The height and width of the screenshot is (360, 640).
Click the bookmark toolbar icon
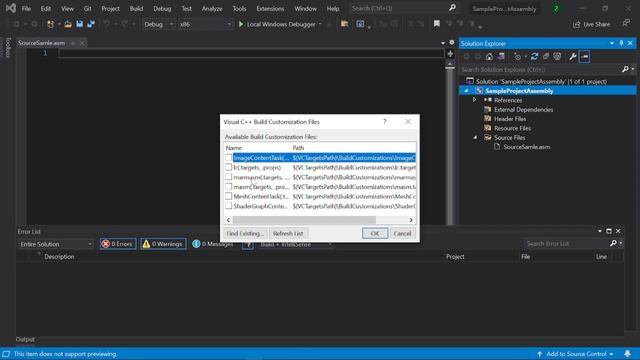(x=437, y=24)
